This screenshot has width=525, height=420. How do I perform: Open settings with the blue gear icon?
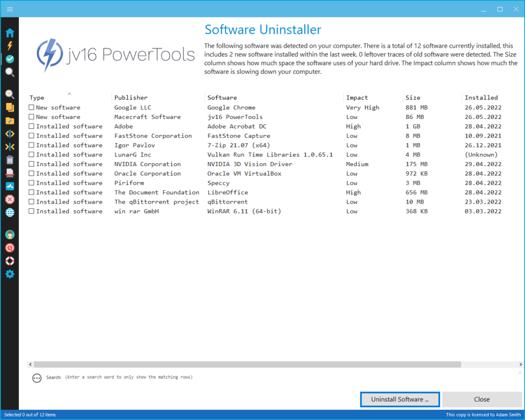coord(10,274)
